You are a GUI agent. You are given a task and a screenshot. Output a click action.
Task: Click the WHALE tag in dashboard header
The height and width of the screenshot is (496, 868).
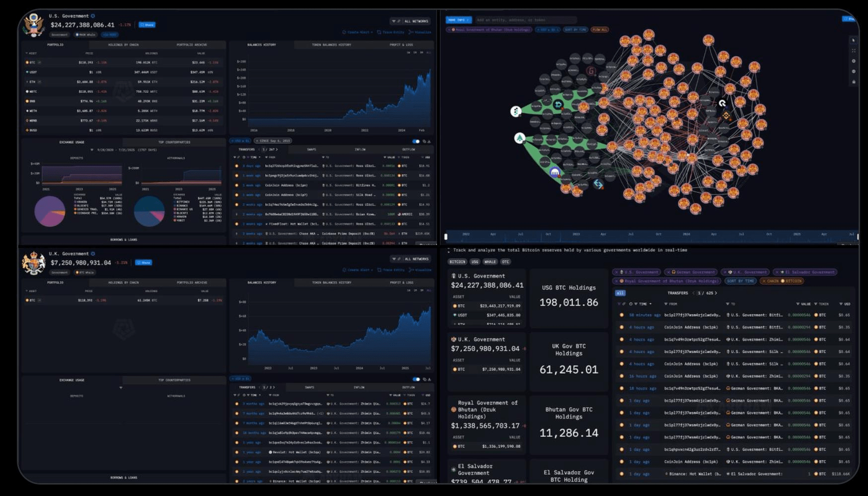pyautogui.click(x=490, y=262)
